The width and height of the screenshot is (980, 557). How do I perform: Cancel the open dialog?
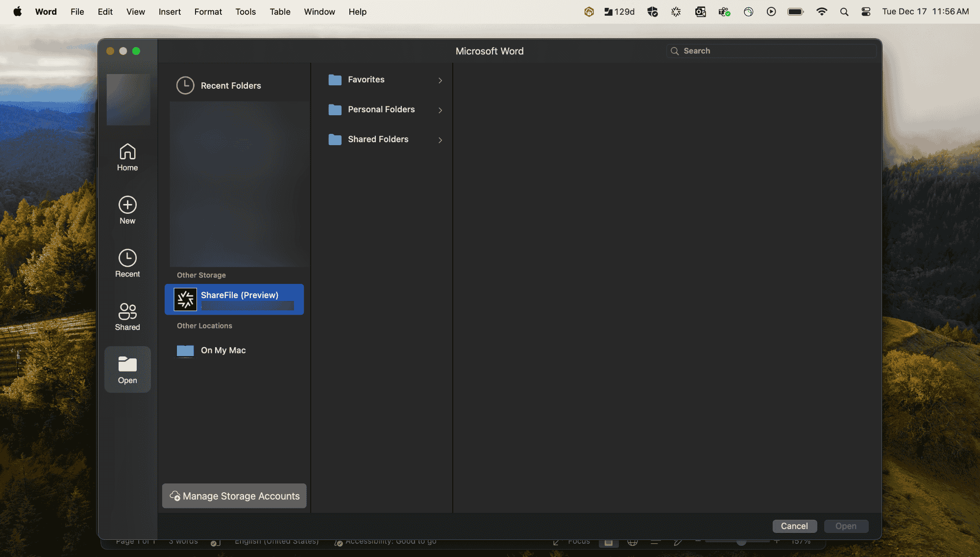coord(794,526)
